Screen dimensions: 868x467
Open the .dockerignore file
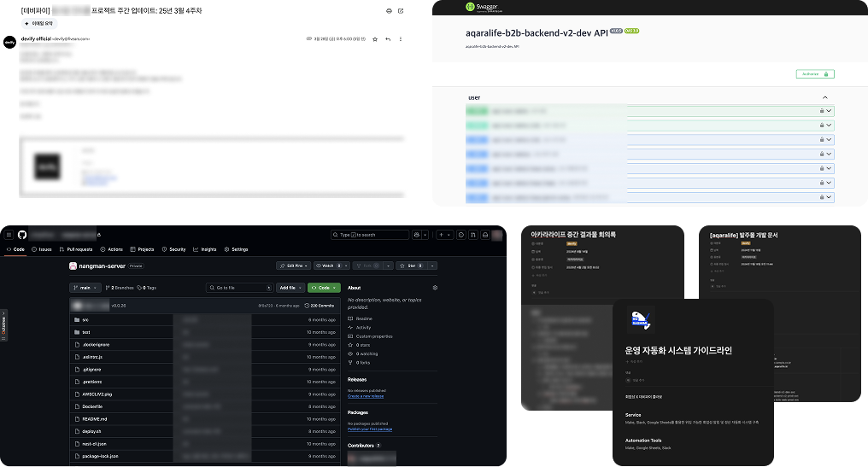(x=96, y=345)
